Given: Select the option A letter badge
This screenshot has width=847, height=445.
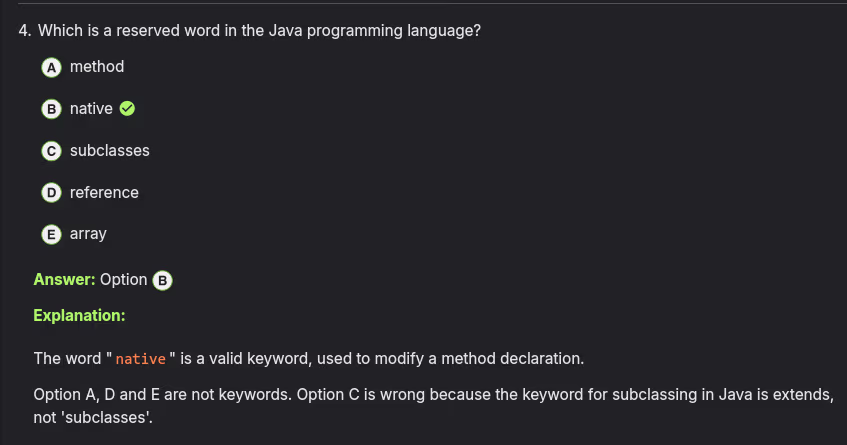Looking at the screenshot, I should click(x=51, y=67).
